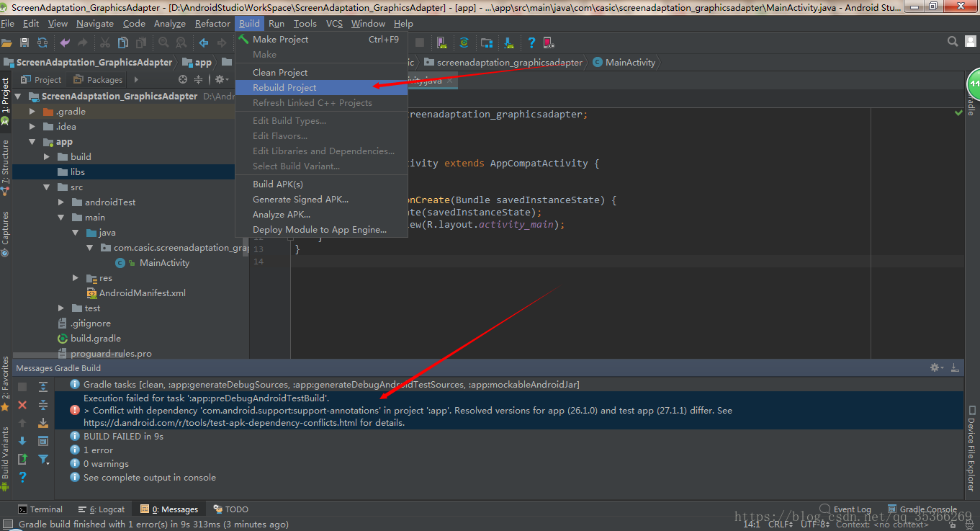The height and width of the screenshot is (531, 980).
Task: Open Event Log button
Action: tap(846, 509)
